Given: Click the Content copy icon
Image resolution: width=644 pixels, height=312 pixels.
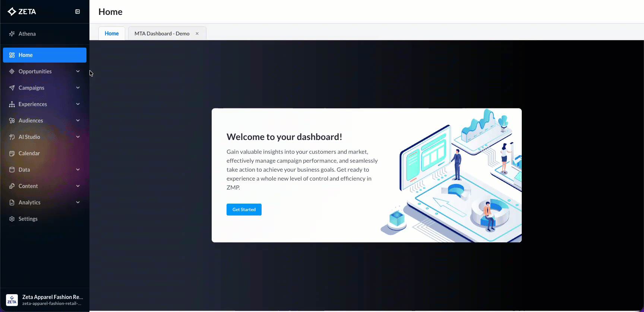Looking at the screenshot, I should pyautogui.click(x=12, y=186).
